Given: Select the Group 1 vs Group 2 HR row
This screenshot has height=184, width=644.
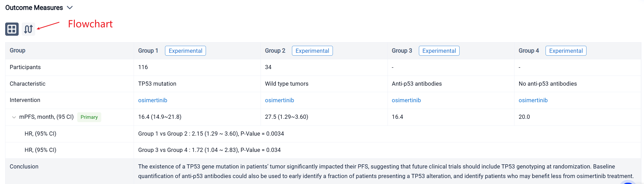Looking at the screenshot, I should (211, 134).
